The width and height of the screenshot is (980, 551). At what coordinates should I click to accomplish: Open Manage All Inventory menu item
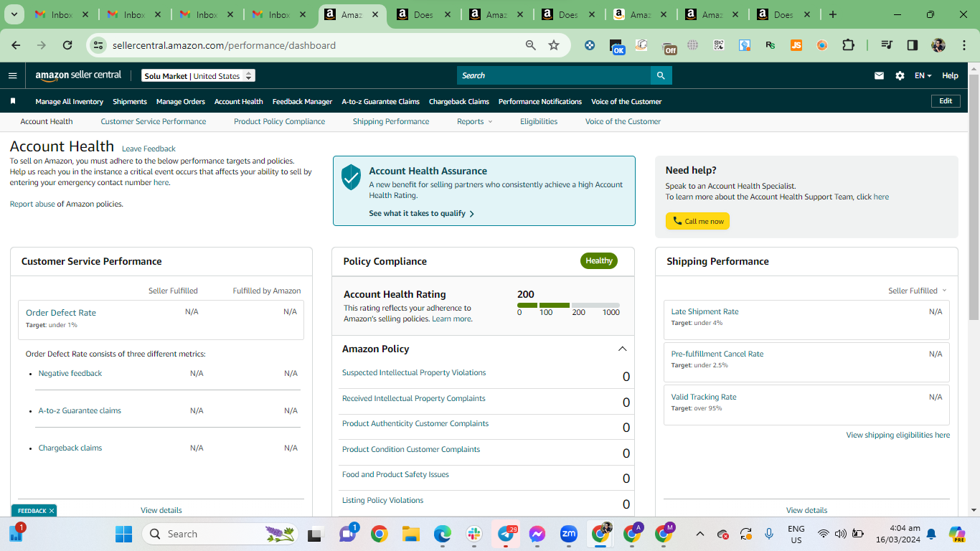tap(70, 101)
